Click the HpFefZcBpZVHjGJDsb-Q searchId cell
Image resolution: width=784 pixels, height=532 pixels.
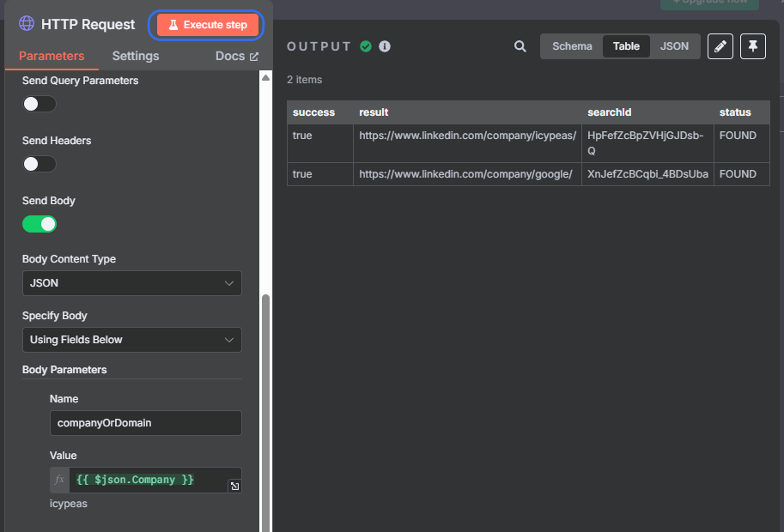[647, 143]
